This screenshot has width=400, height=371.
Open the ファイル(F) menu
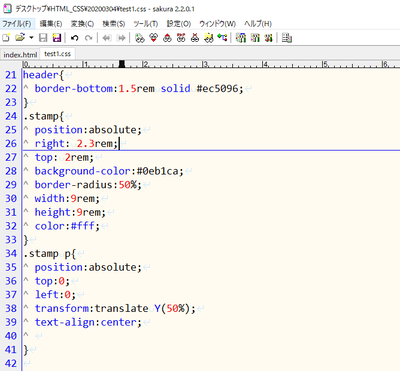tap(17, 24)
